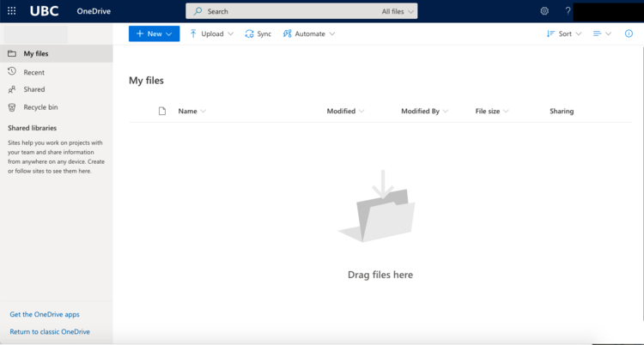
Task: Open the Get the OneDrive apps link
Action: (45, 315)
